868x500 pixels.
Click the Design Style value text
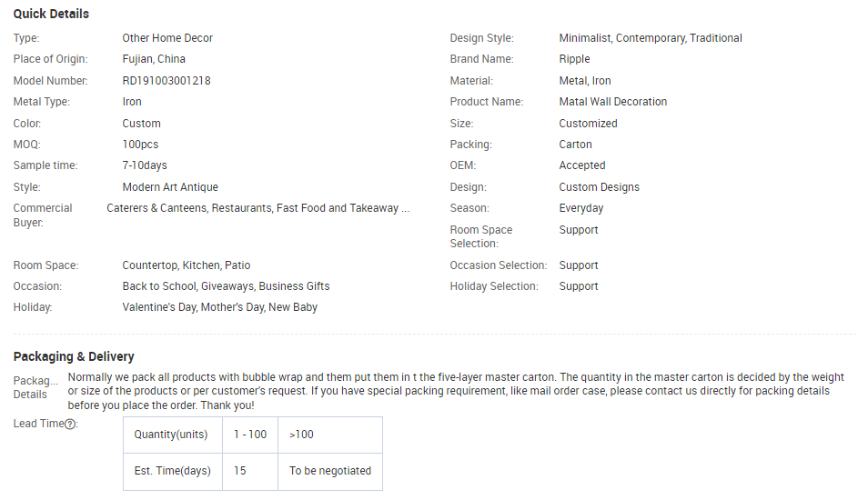pyautogui.click(x=650, y=38)
